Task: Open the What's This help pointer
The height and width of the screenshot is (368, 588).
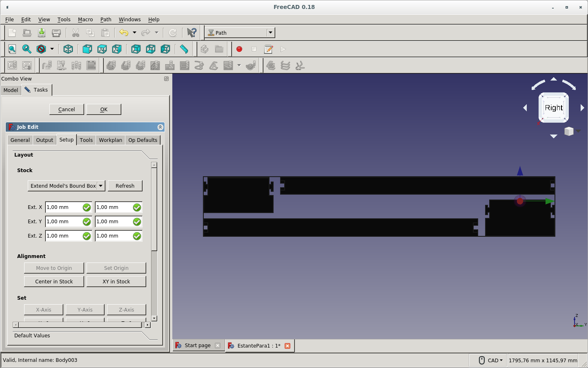Action: click(192, 33)
